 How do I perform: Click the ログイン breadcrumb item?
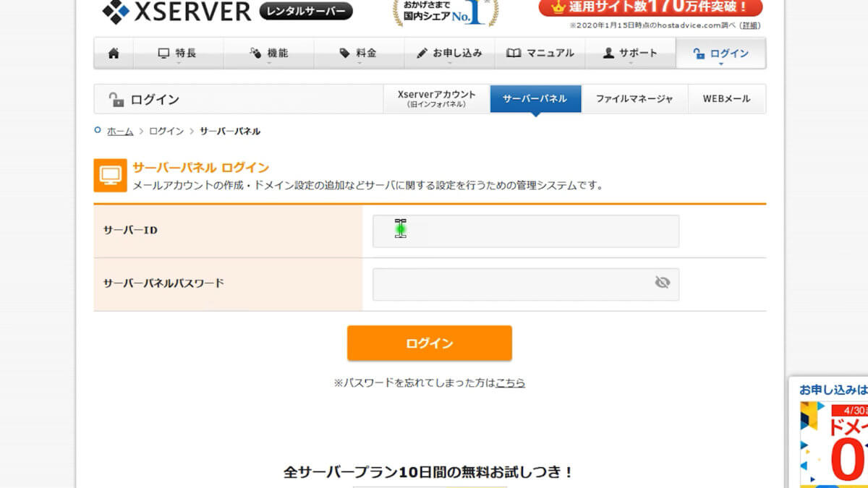166,132
